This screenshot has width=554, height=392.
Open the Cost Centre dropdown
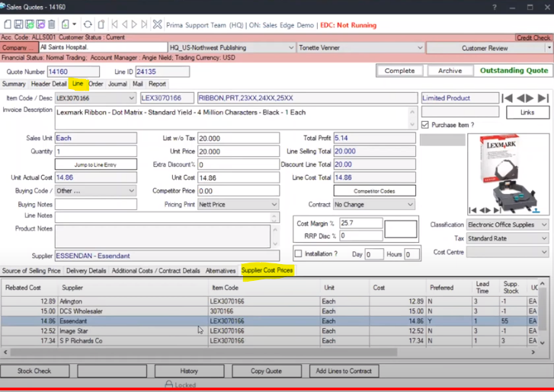coord(544,252)
